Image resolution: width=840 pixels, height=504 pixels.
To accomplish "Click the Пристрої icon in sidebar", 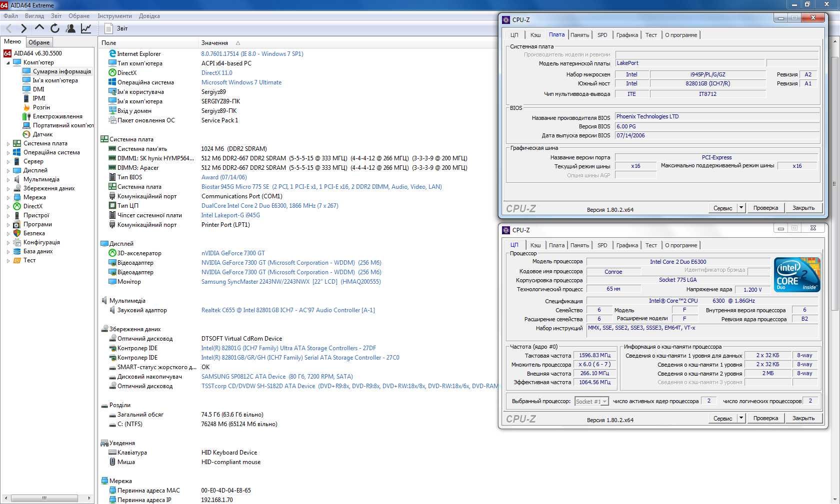I will [x=17, y=215].
